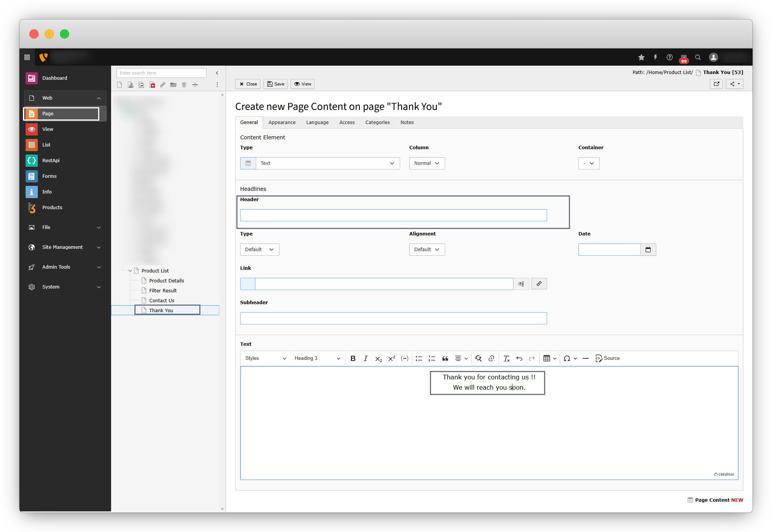Viewport: 772px width, 532px height.
Task: Switch to the Appearance tab
Action: [282, 123]
